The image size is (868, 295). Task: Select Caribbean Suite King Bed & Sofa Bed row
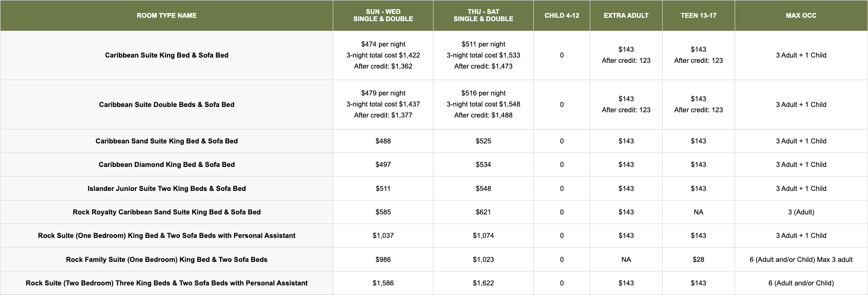[x=166, y=55]
